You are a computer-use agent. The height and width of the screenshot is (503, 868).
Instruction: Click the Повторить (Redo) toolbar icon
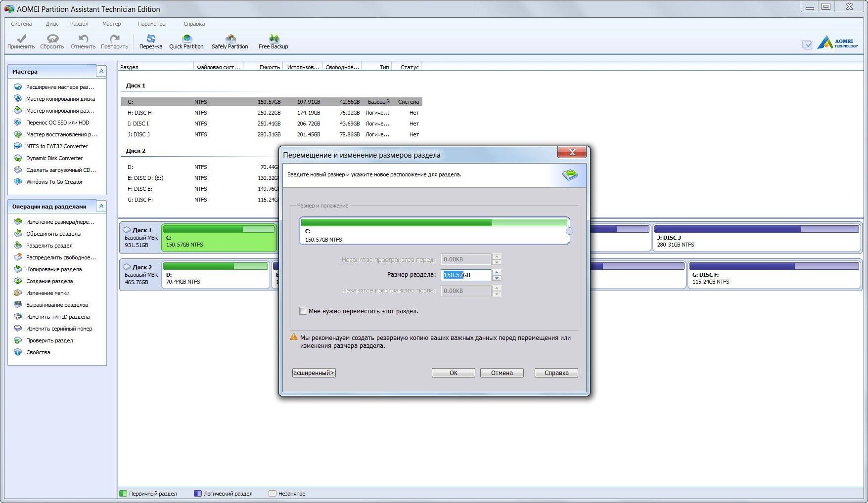coord(114,42)
